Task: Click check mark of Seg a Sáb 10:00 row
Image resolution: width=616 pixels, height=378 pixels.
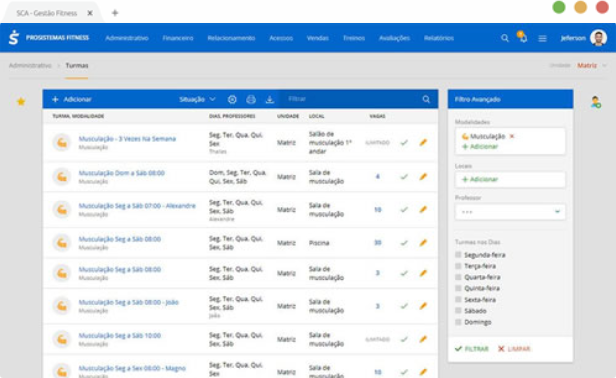Action: tap(404, 339)
